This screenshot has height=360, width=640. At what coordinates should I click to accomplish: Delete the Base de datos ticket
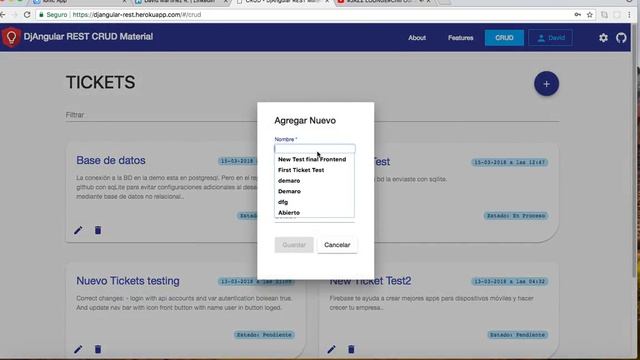tap(98, 230)
